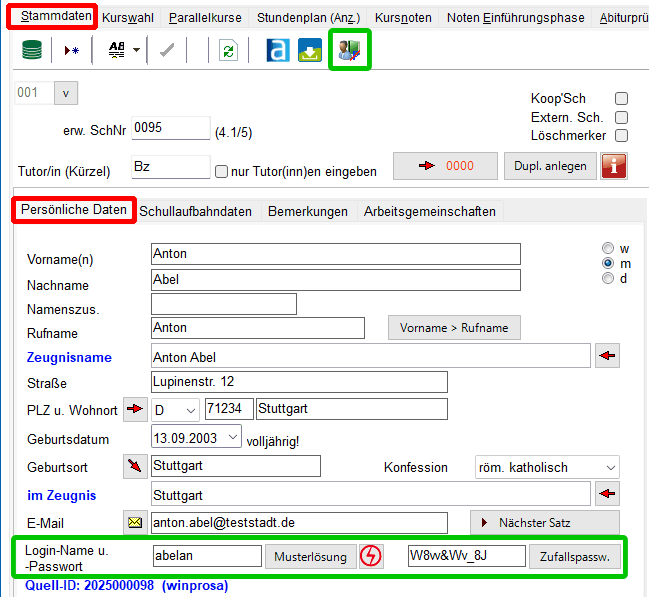Select the 'w' gender radio button
This screenshot has width=649, height=597.
607,248
